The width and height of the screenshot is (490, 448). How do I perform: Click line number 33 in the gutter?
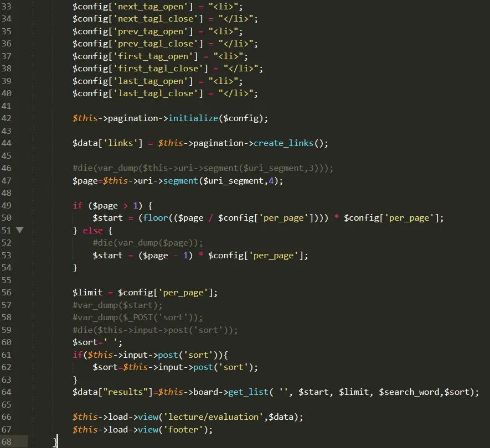tap(7, 6)
